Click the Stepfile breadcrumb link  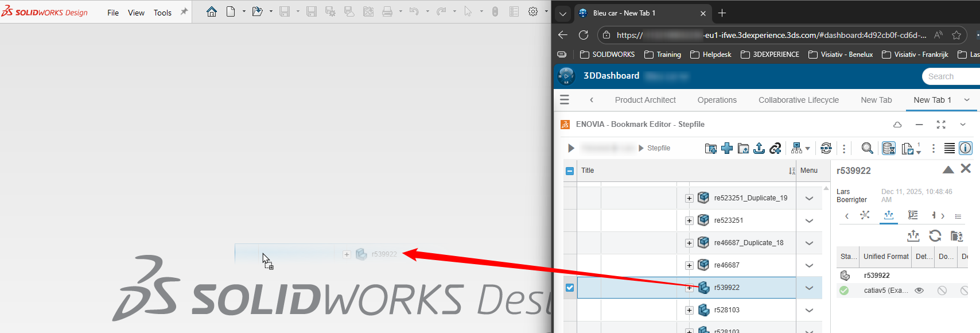(x=658, y=148)
